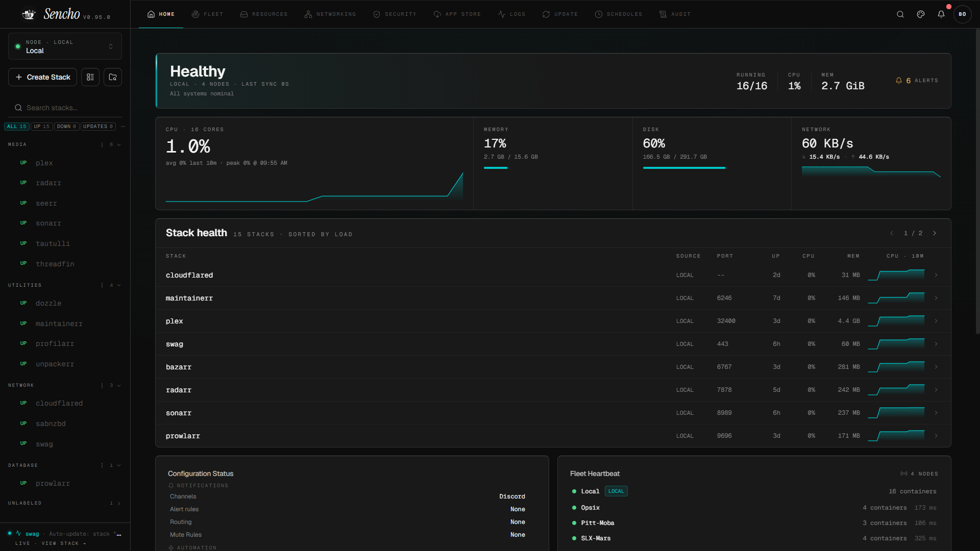Click the page vertical scrollbar
Screen dimensions: 980x551
pyautogui.click(x=977, y=181)
